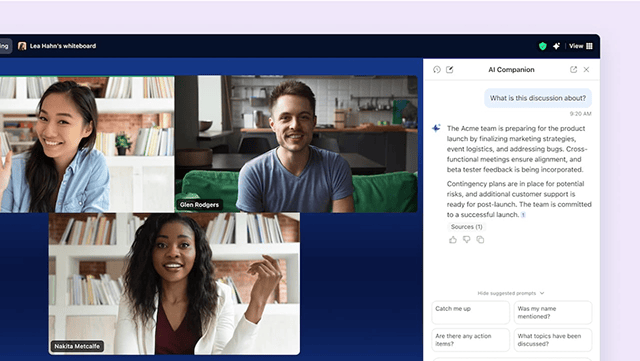Click Glen Rodgers' video tile

[x=296, y=144]
